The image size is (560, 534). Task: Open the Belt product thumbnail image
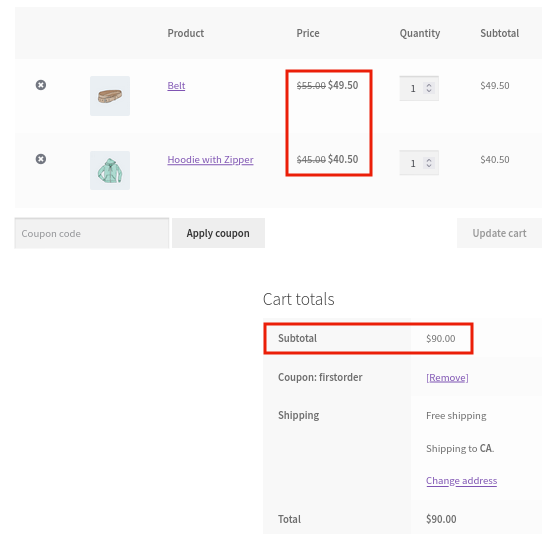(110, 96)
